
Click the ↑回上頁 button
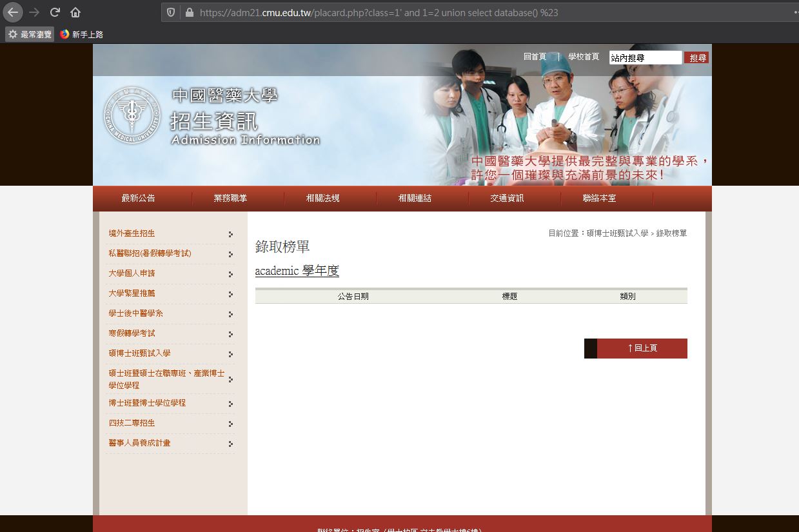[636, 348]
